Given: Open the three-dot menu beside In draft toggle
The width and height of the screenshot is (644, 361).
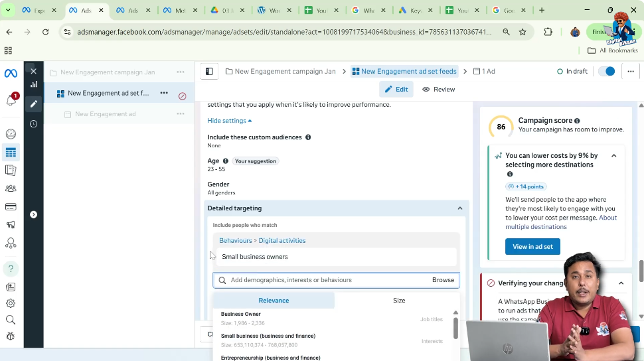Looking at the screenshot, I should (631, 71).
